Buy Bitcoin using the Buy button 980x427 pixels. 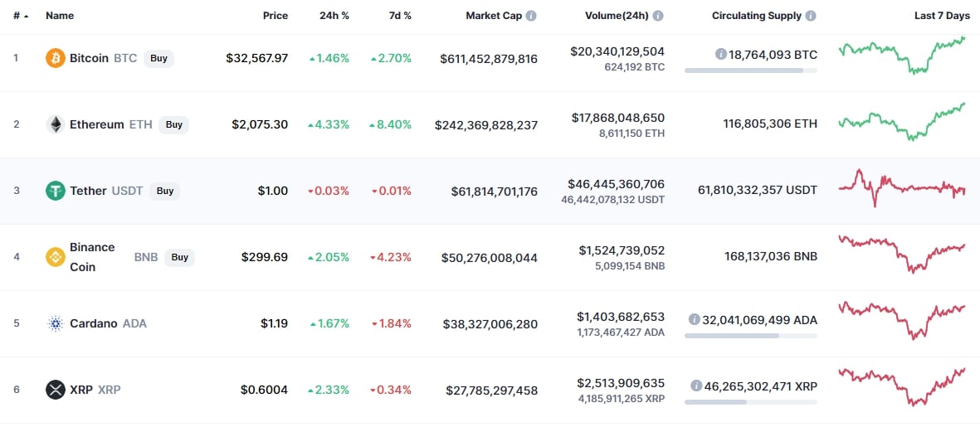point(158,58)
